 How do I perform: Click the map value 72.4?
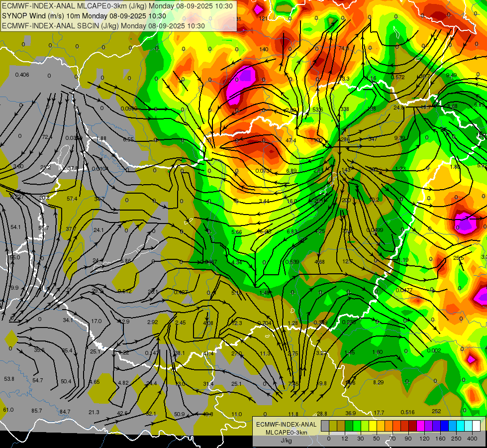(x=47, y=137)
